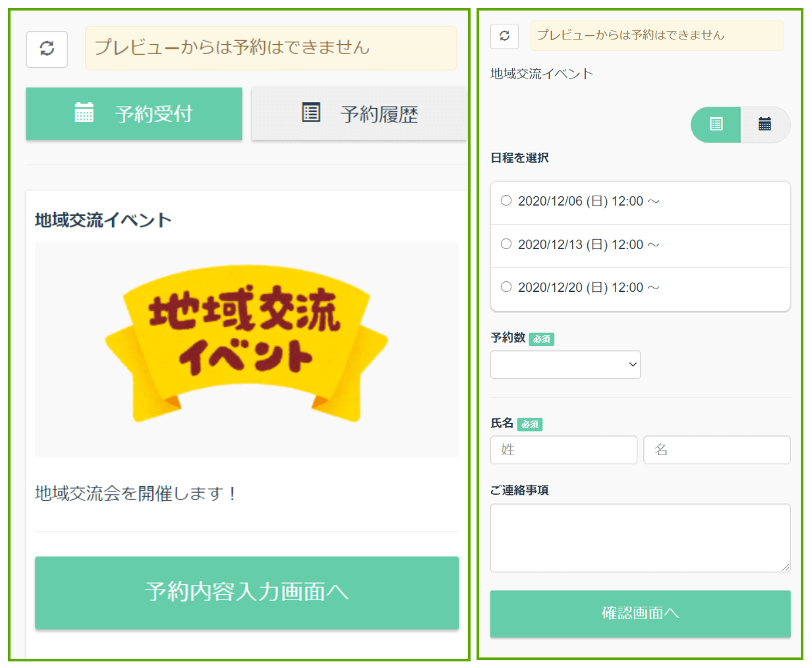Choose the 2020/12/13 (日) 12:00 radio button

(x=506, y=244)
